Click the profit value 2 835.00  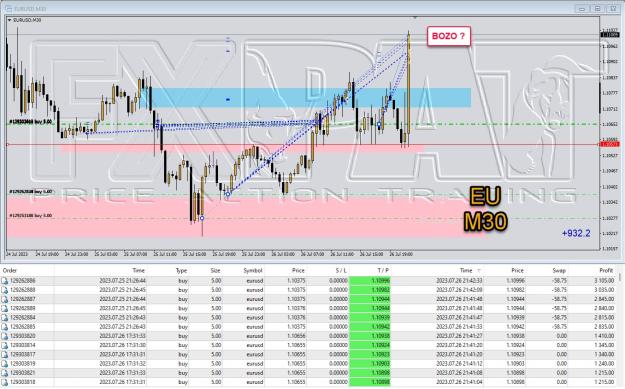click(x=604, y=327)
